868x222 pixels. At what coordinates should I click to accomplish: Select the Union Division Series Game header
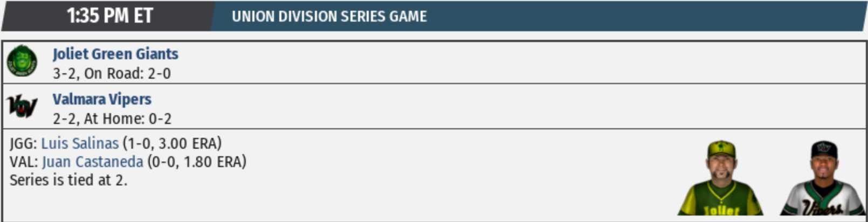(329, 17)
